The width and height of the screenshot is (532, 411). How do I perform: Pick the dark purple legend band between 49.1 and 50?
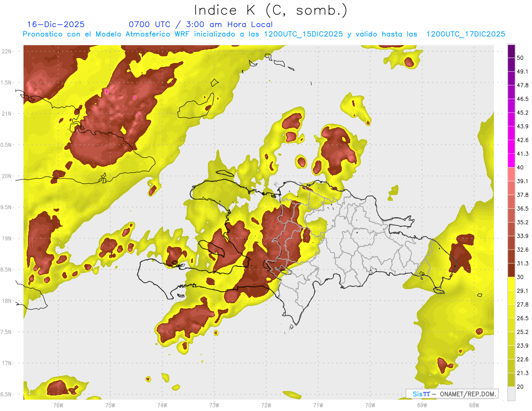(x=511, y=65)
